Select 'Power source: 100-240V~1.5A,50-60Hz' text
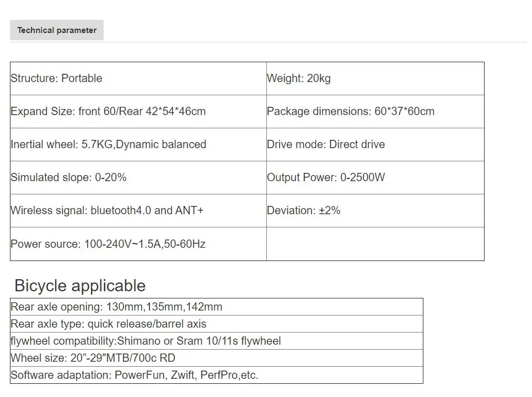Screen dimensions: 532x397 pyautogui.click(x=108, y=244)
